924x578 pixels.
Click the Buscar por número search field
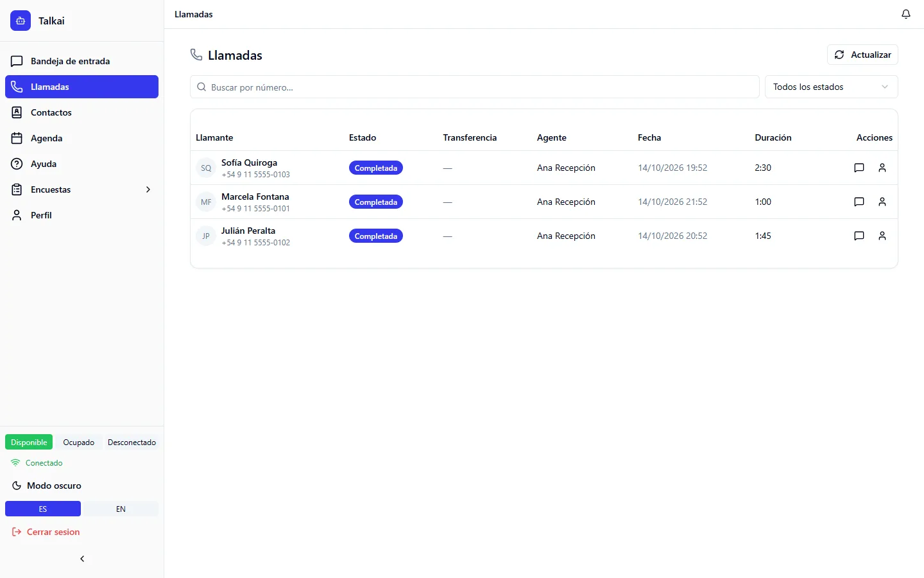pos(475,87)
